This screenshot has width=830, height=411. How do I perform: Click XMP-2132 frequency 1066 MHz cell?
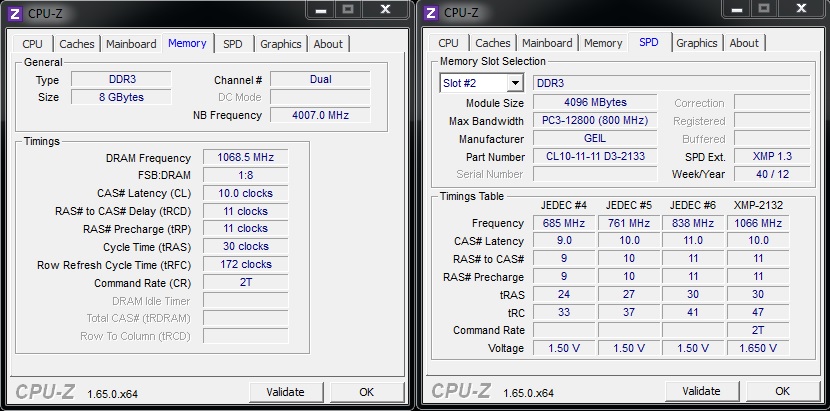pos(758,223)
